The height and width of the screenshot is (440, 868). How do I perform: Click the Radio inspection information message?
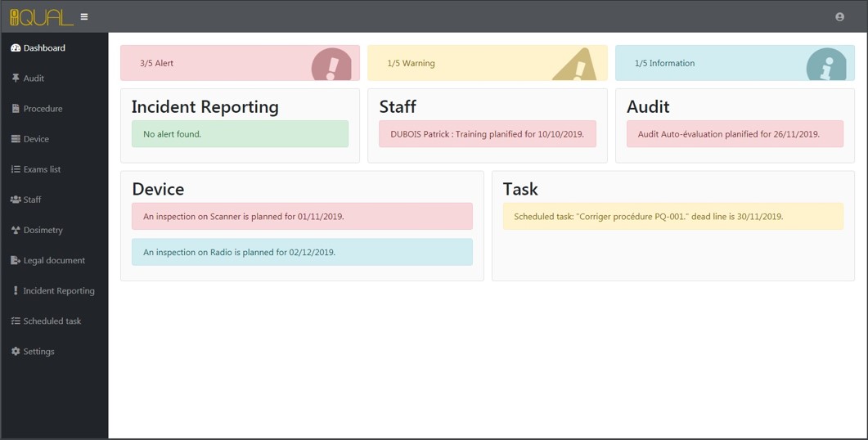point(302,252)
